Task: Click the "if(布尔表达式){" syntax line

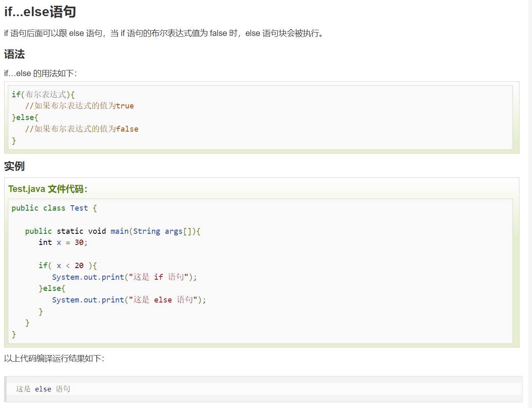Action: coord(43,94)
